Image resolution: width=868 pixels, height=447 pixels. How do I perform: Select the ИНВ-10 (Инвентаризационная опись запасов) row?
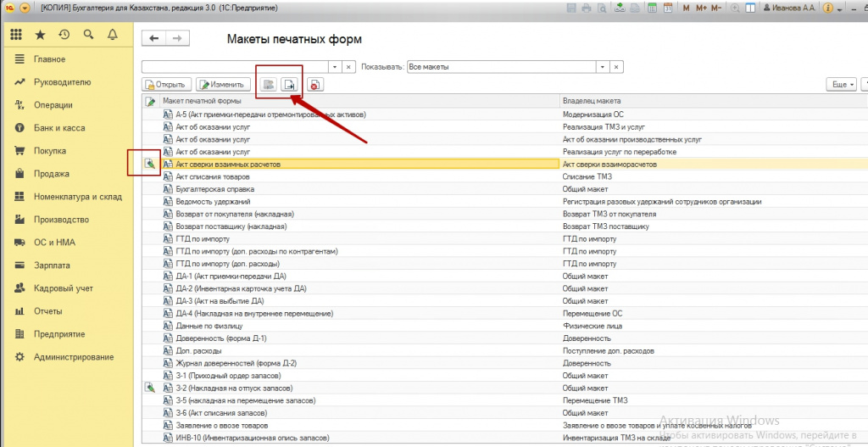505,438
